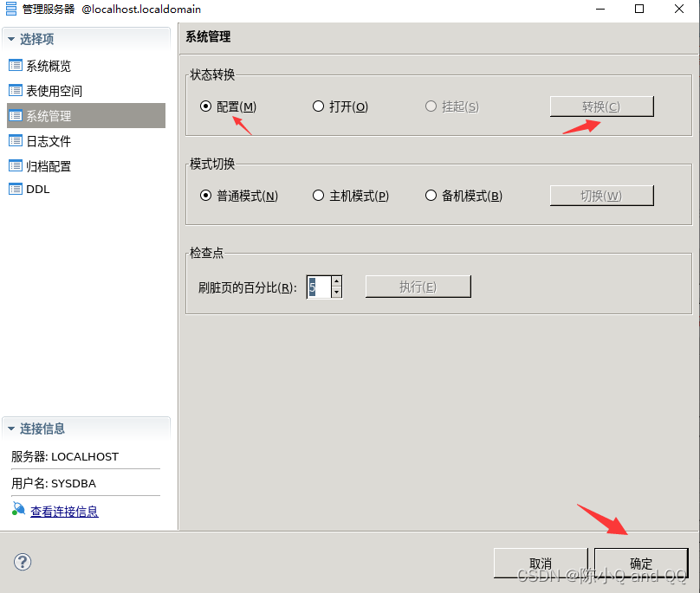Click the 系统概览 list icon
700x593 pixels.
16,66
